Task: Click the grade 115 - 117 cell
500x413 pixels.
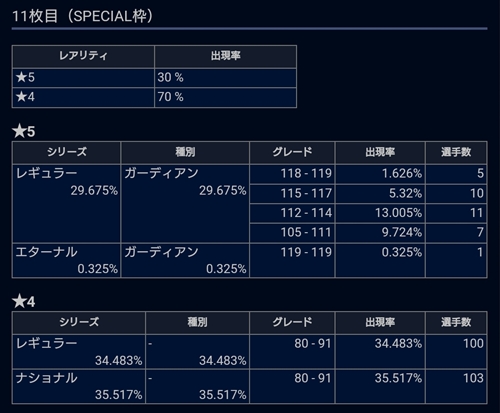Action: [x=292, y=193]
